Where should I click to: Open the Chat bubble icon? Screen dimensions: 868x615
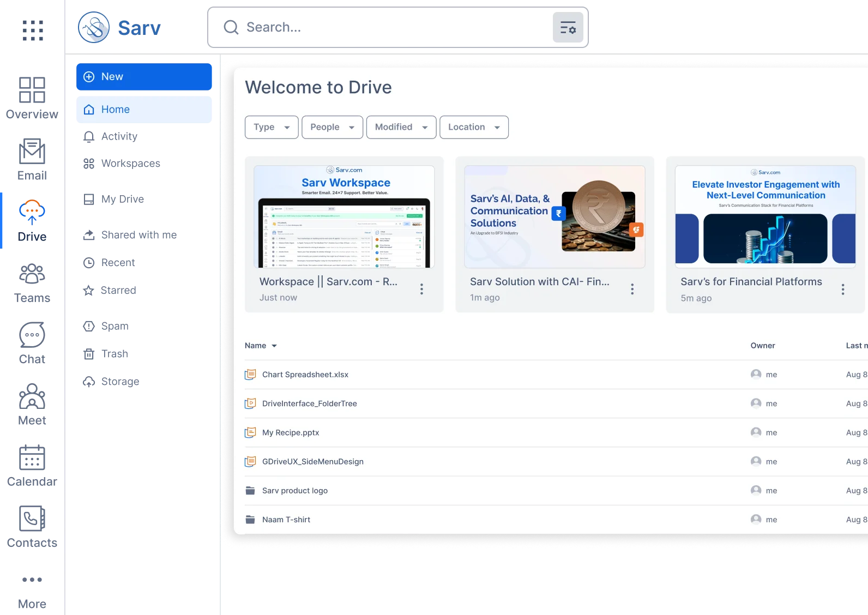32,335
